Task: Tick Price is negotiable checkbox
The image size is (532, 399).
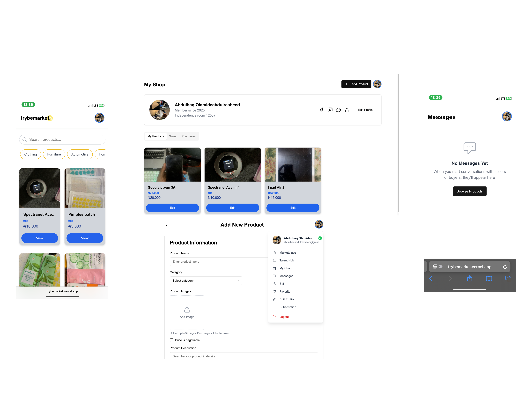Action: (x=171, y=340)
